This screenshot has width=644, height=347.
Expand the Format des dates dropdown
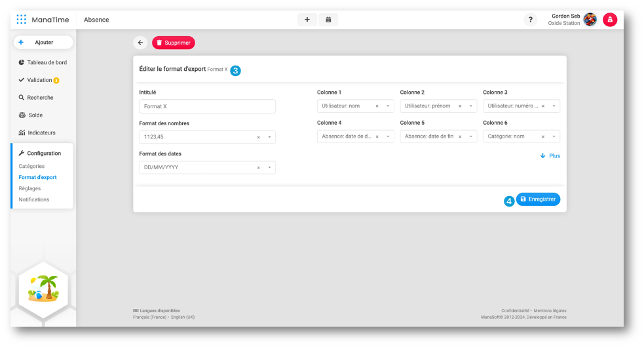coord(269,168)
